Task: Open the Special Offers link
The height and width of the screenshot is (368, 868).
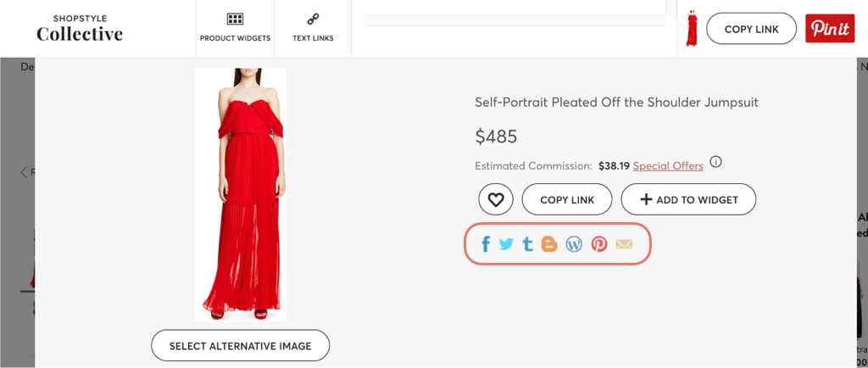Action: 668,166
